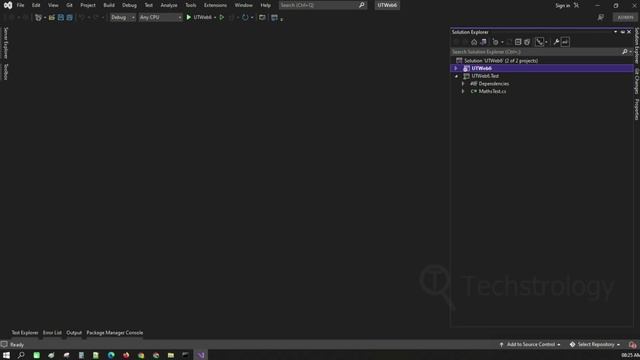Click status bar background tasks icon left
The height and width of the screenshot is (360, 640).
4,344
